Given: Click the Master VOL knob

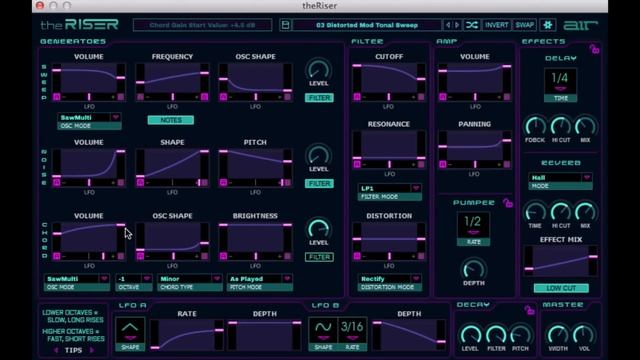Looking at the screenshot, I should point(584,334).
